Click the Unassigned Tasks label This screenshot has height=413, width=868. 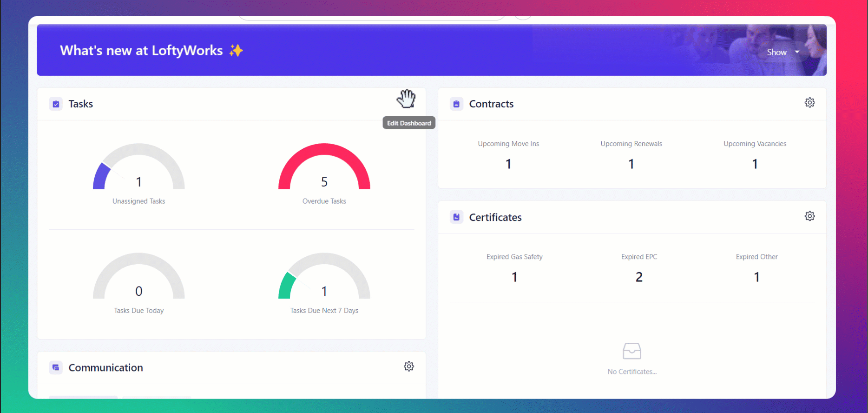pyautogui.click(x=139, y=201)
